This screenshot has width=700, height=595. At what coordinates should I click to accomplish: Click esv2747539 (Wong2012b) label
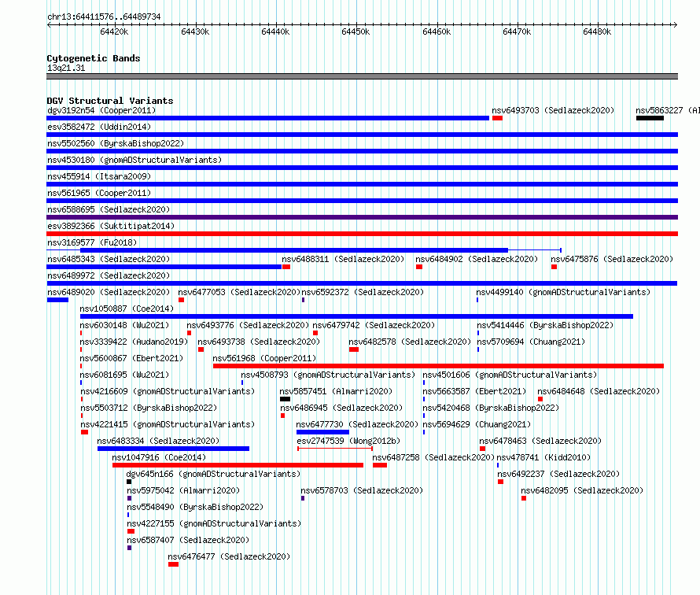click(348, 441)
